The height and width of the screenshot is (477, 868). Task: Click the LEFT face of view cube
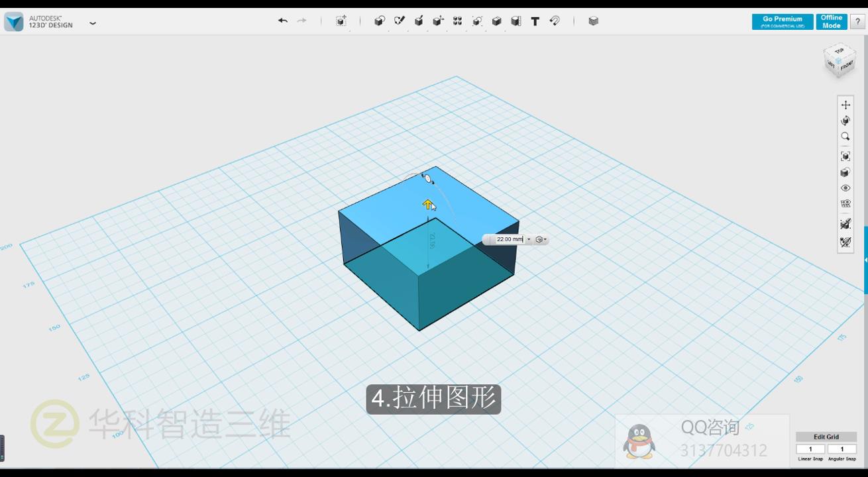(x=832, y=64)
